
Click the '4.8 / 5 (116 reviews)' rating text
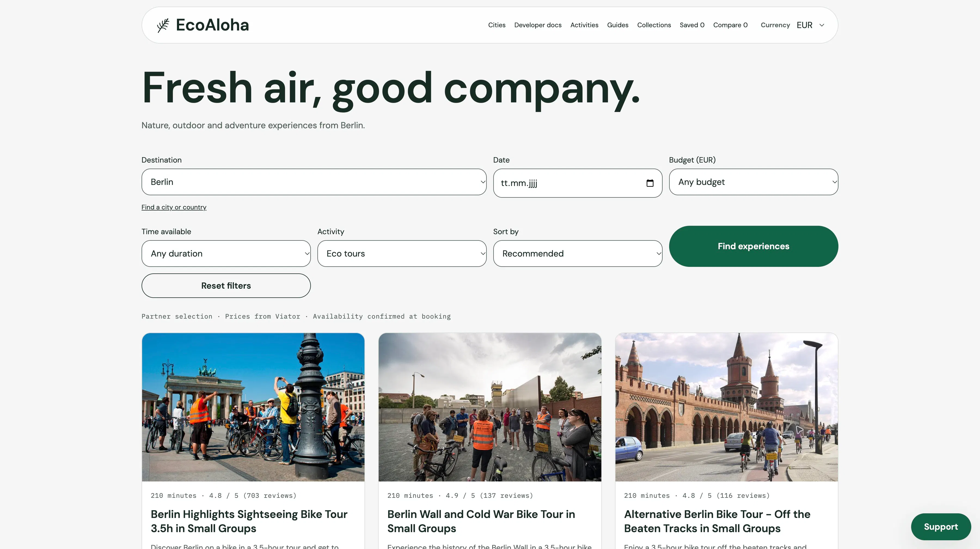point(726,495)
